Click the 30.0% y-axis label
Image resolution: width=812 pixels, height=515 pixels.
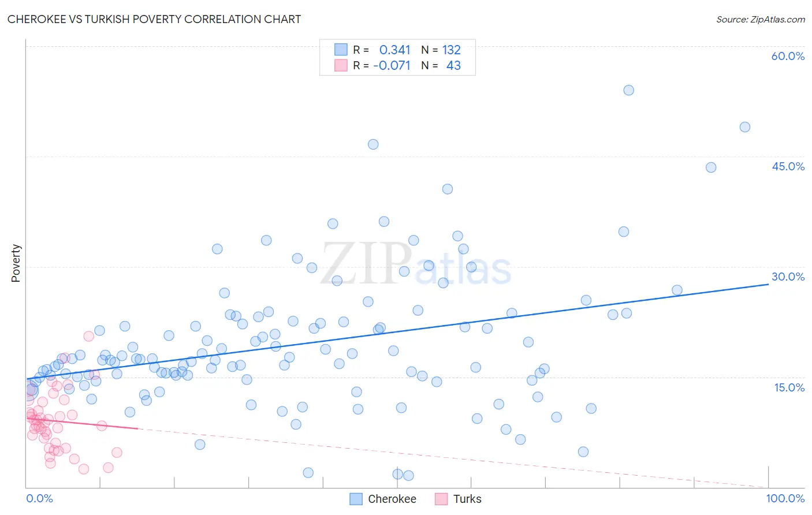pyautogui.click(x=788, y=277)
